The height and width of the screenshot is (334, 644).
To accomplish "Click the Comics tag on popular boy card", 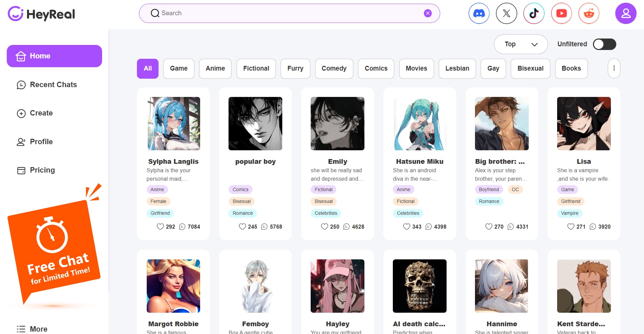I will pos(240,189).
